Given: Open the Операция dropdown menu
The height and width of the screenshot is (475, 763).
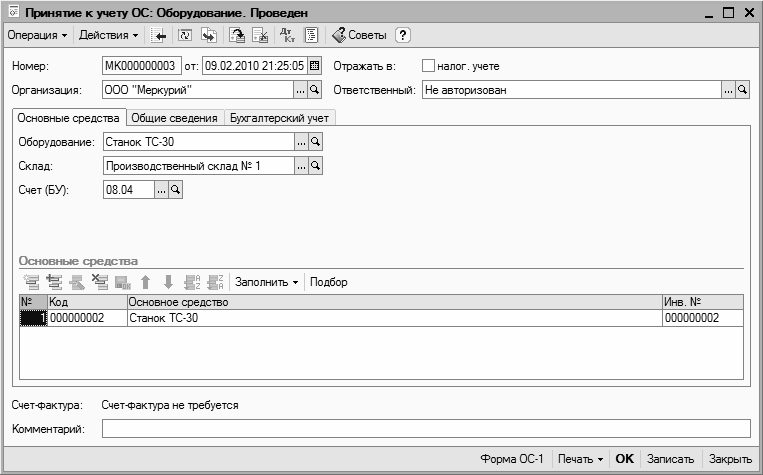Looking at the screenshot, I should [38, 35].
